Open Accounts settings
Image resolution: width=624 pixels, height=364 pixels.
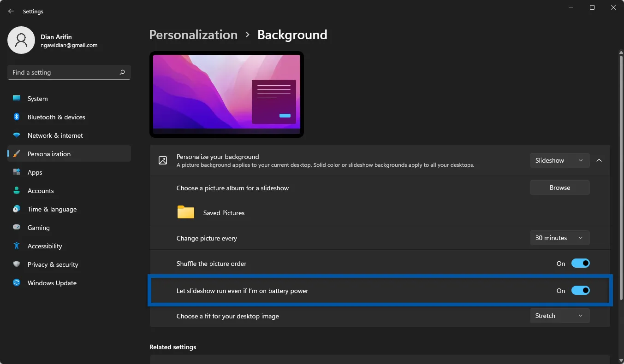pyautogui.click(x=17, y=191)
